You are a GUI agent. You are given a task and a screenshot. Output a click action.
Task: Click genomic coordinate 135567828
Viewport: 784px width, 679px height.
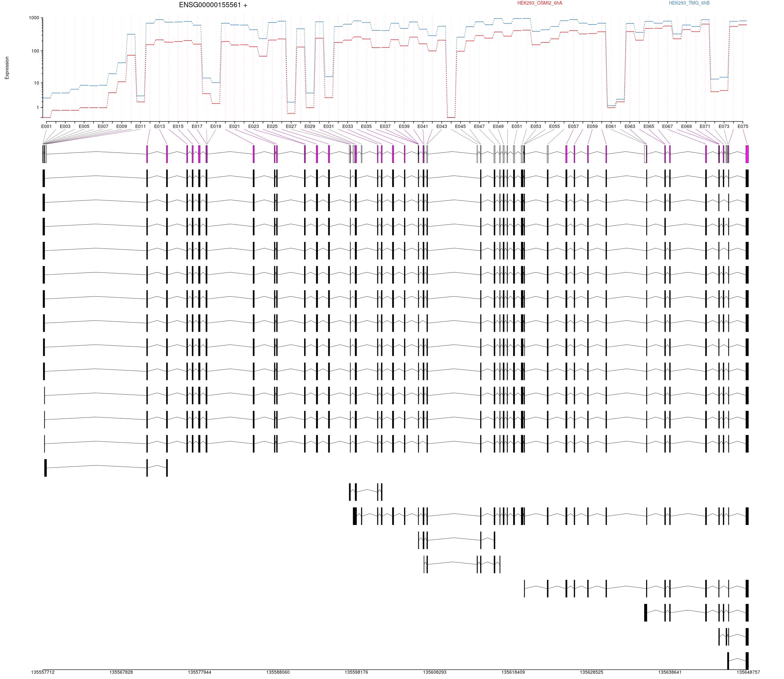click(121, 672)
